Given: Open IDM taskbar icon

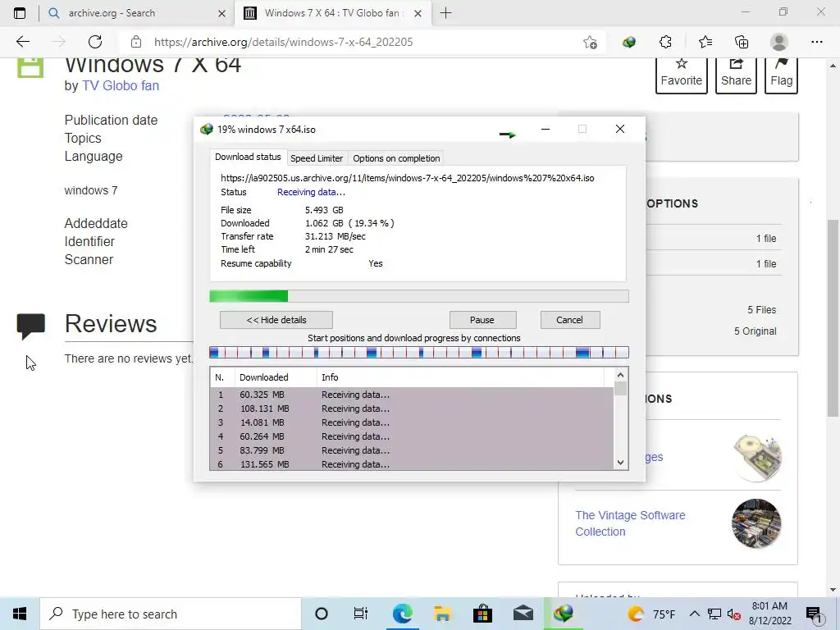Looking at the screenshot, I should tap(563, 614).
